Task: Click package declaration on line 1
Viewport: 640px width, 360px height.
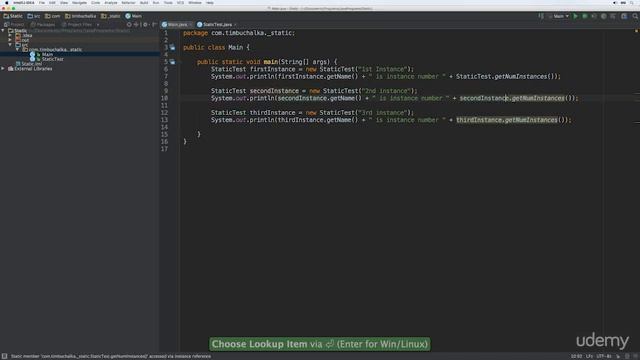Action: (239, 33)
